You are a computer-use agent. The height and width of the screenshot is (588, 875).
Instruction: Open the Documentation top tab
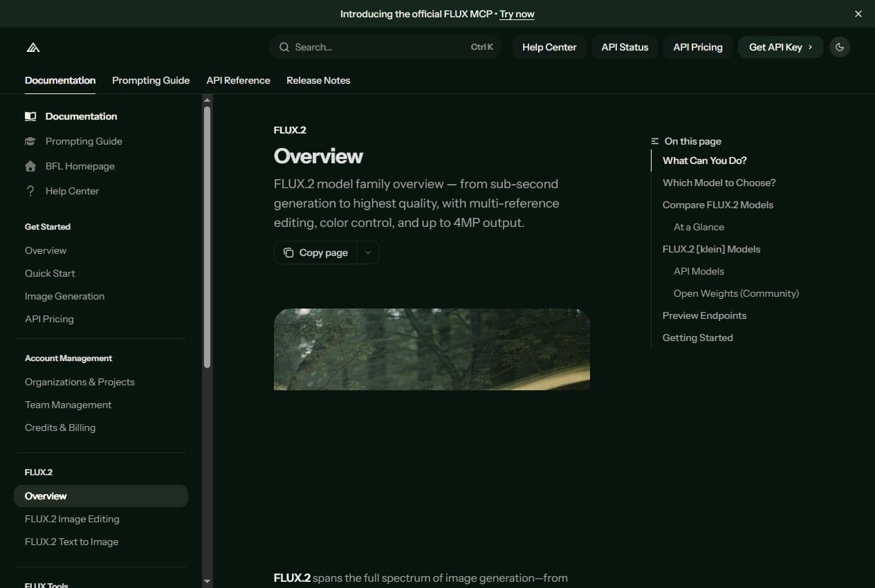click(60, 80)
